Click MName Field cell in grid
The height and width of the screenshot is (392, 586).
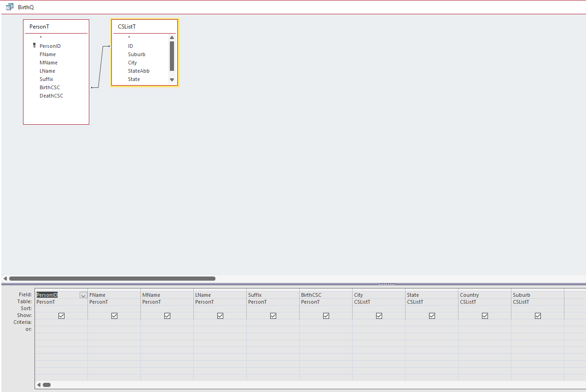click(x=167, y=295)
